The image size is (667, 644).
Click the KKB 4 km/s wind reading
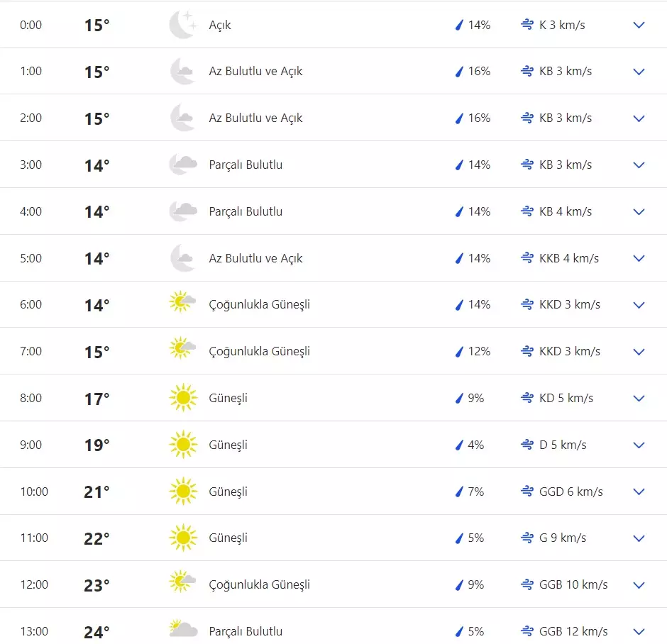[570, 257]
